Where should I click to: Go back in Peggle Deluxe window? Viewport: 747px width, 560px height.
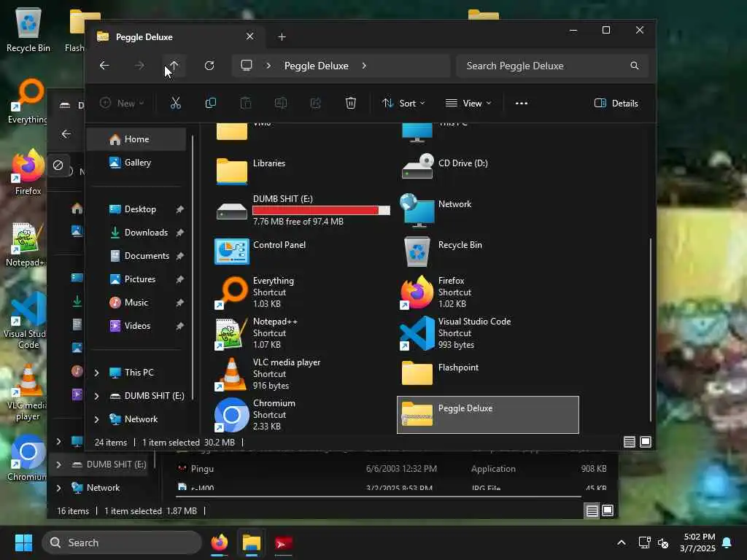tap(104, 66)
